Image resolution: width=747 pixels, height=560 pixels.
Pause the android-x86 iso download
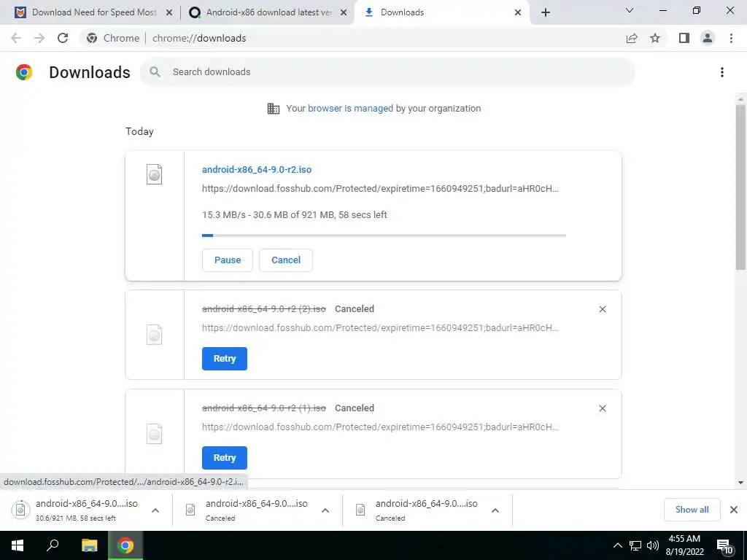coord(228,260)
